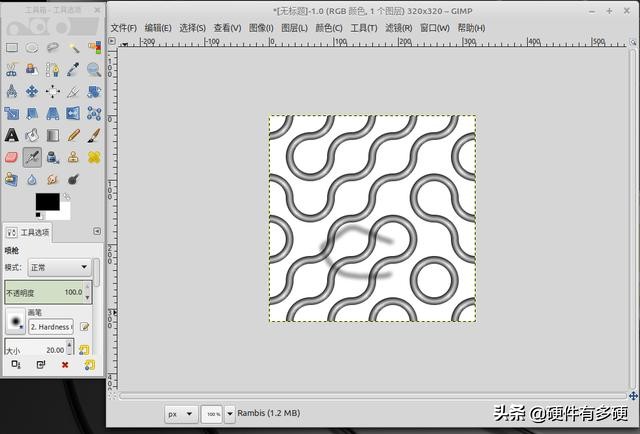Delete tool preset with red X
Screen dimensions: 640x434
[x=65, y=365]
